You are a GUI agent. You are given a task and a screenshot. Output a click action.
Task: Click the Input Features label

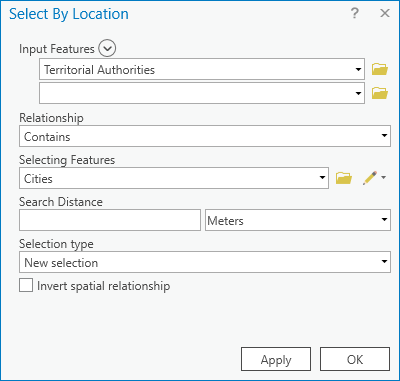pyautogui.click(x=57, y=49)
